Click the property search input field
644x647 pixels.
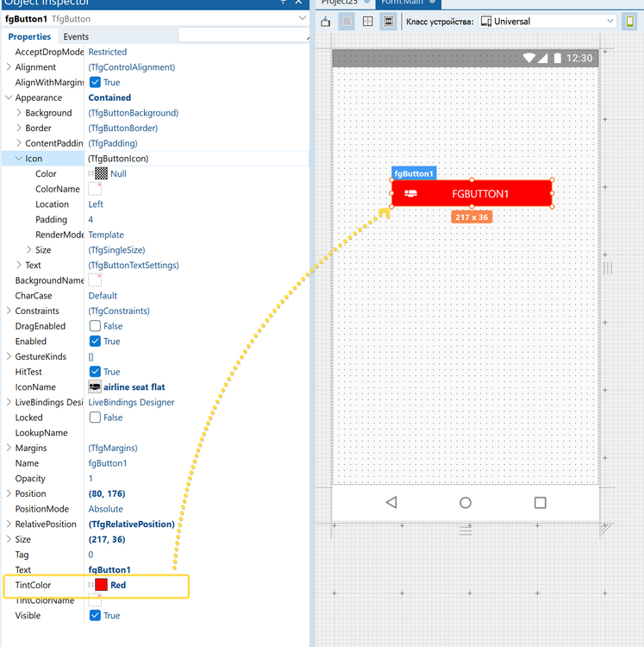tap(241, 36)
